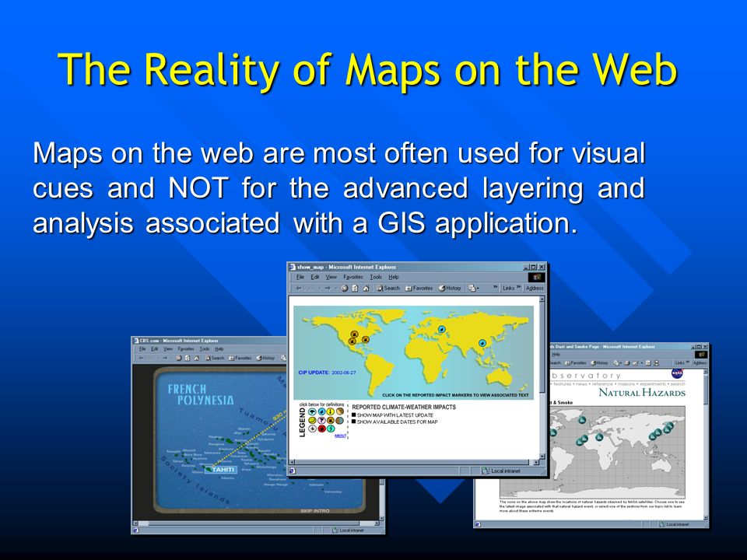Viewport: 747px width, 560px height.
Task: Open Help menu in show_map window
Action: tap(394, 277)
